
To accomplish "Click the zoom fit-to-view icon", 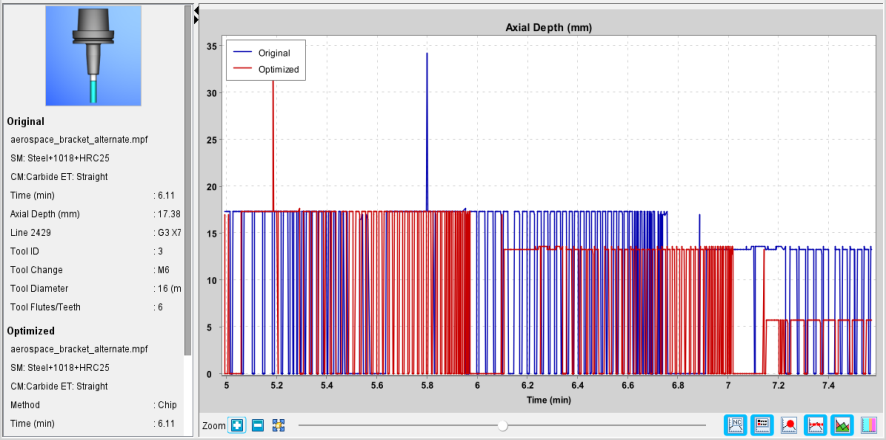I will [278, 425].
